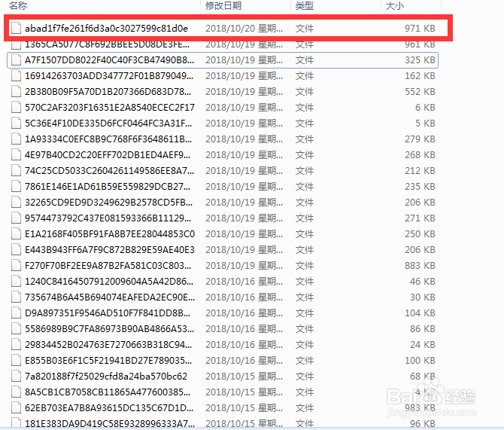This screenshot has height=430, width=504.
Task: Click the file icon of E855B03E6F1C5F21...
Action: click(16, 361)
